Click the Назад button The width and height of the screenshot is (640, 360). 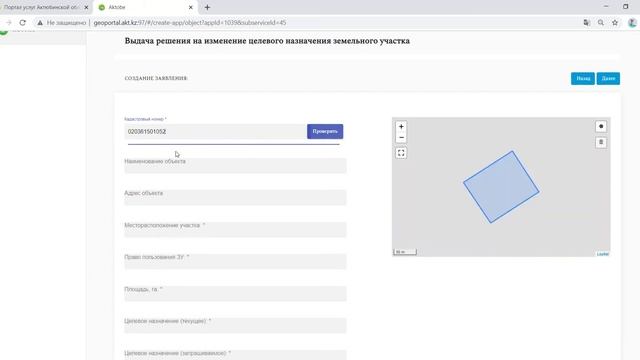583,78
